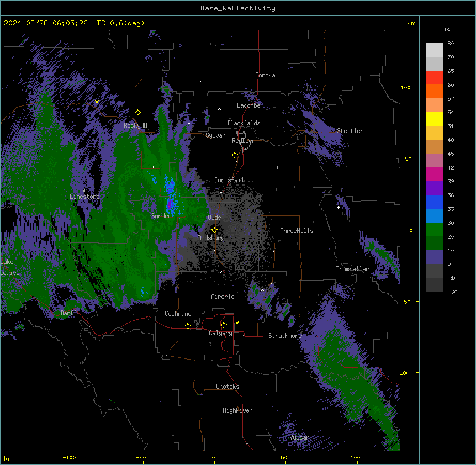The image size is (476, 465).
Task: Click the Drumheller label
Action: [x=352, y=269]
